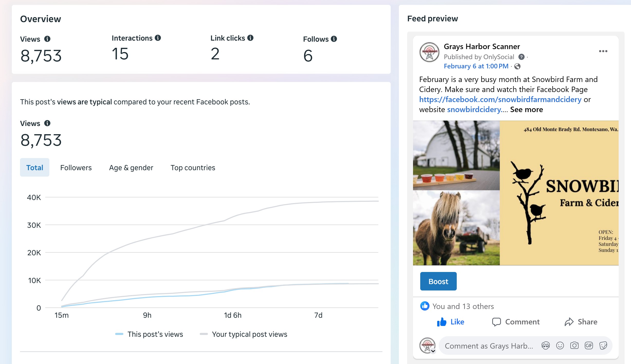Click the info icon beside Link clicks

(x=250, y=38)
